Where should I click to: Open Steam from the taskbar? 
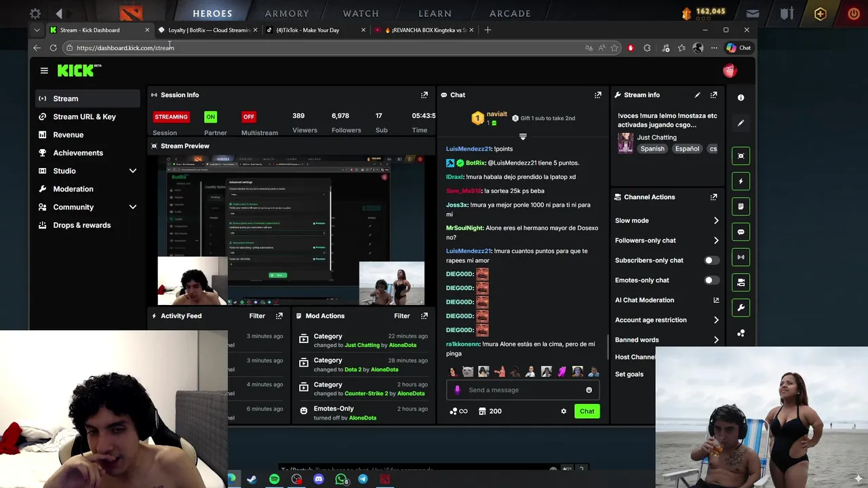pos(252,479)
